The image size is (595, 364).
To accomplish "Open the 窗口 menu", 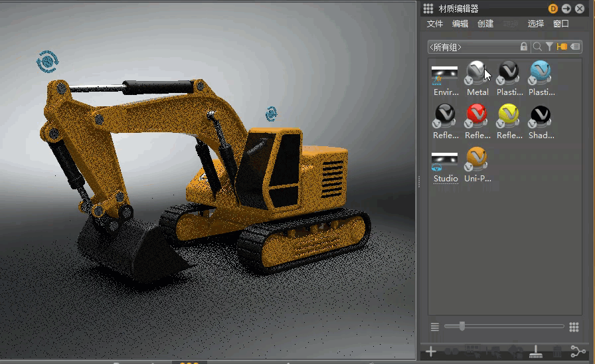I will [x=561, y=24].
